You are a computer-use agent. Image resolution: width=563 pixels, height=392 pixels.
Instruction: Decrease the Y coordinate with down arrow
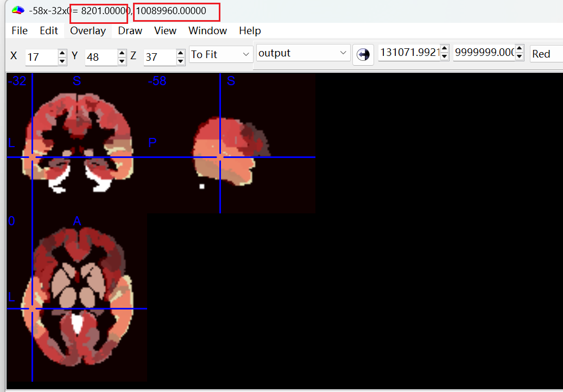122,61
